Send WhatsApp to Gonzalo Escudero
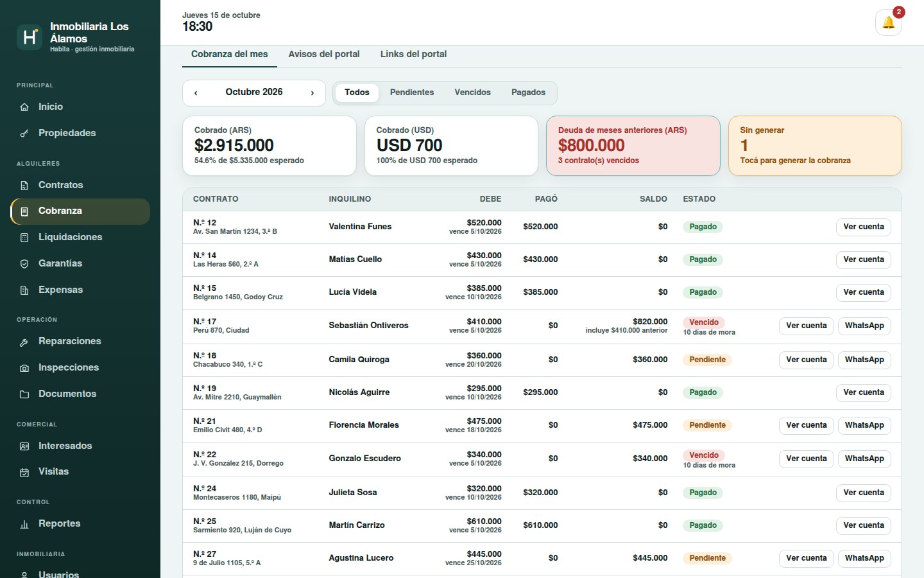Screen dimensions: 924x578 point(864,459)
